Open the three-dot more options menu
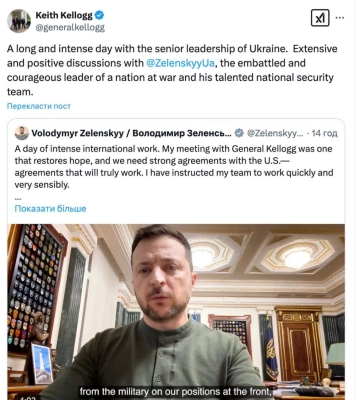360x400 pixels. click(x=340, y=18)
